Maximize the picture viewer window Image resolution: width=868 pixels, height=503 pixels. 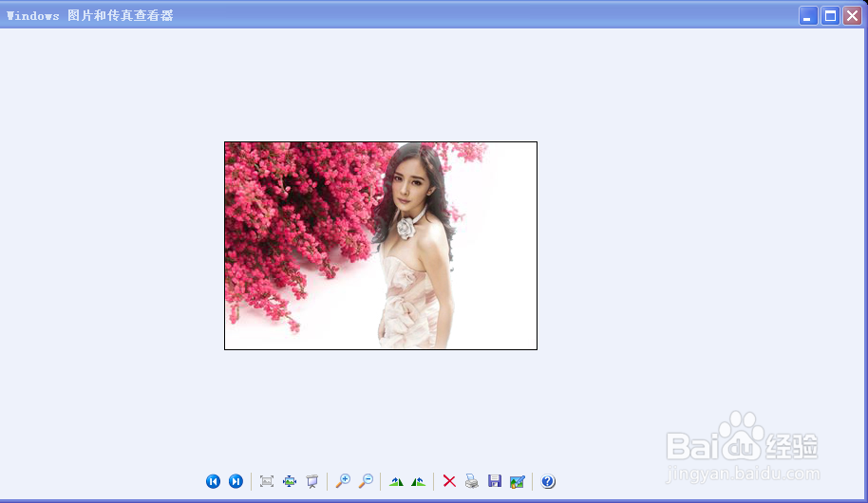[830, 16]
